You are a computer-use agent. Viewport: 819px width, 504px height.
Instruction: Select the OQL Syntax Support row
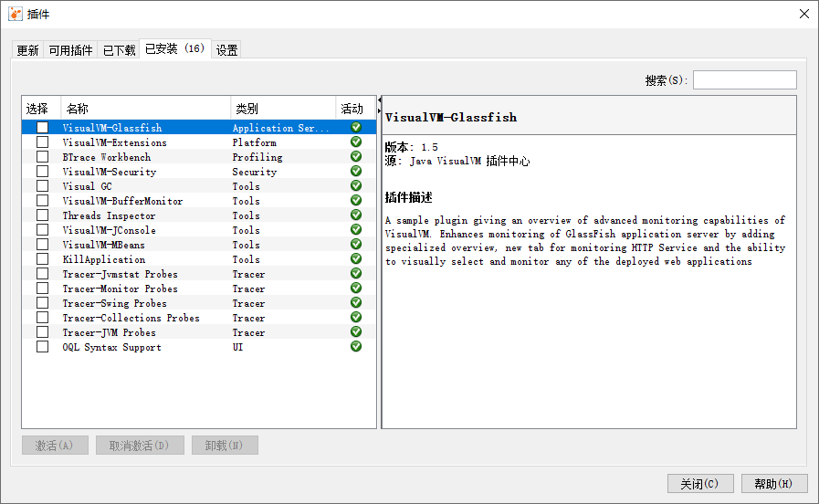[199, 347]
